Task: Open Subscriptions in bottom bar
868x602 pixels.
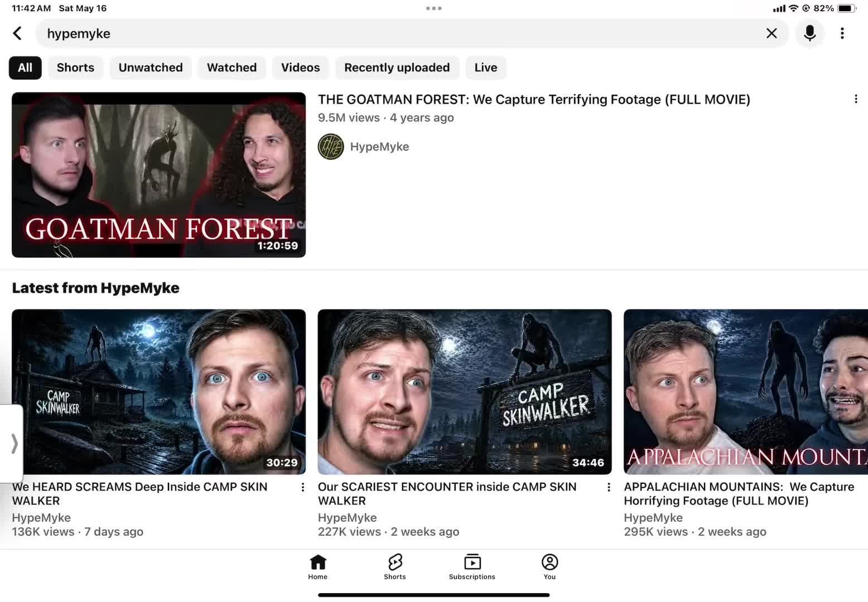Action: 472,567
